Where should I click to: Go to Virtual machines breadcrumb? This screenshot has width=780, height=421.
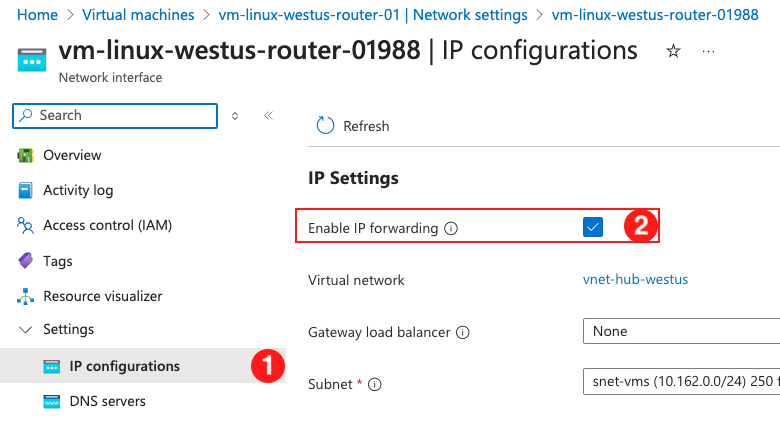click(138, 15)
